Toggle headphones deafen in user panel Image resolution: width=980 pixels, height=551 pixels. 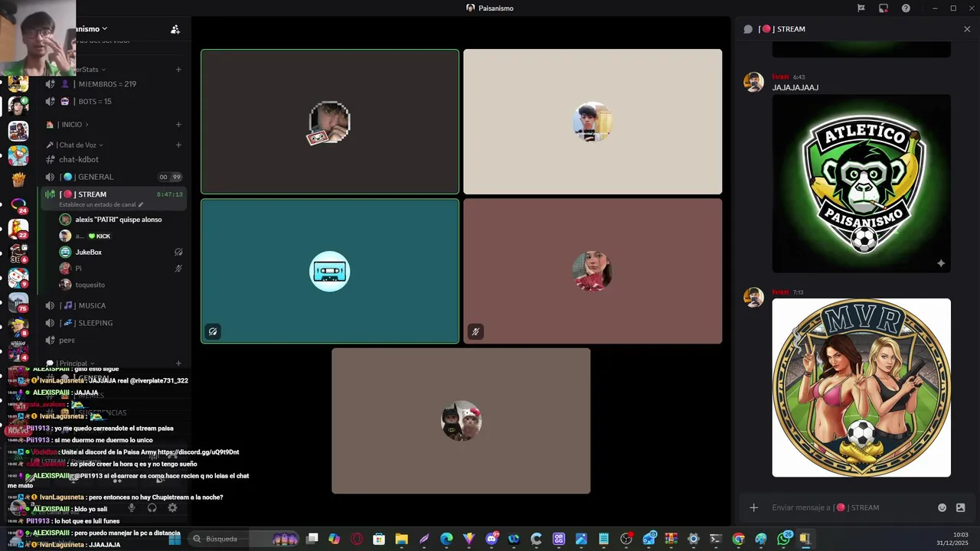[x=152, y=507]
